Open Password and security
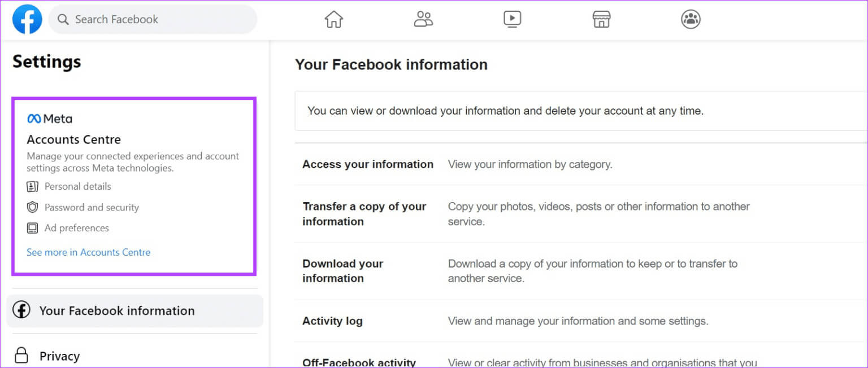868x368 pixels. coord(92,207)
